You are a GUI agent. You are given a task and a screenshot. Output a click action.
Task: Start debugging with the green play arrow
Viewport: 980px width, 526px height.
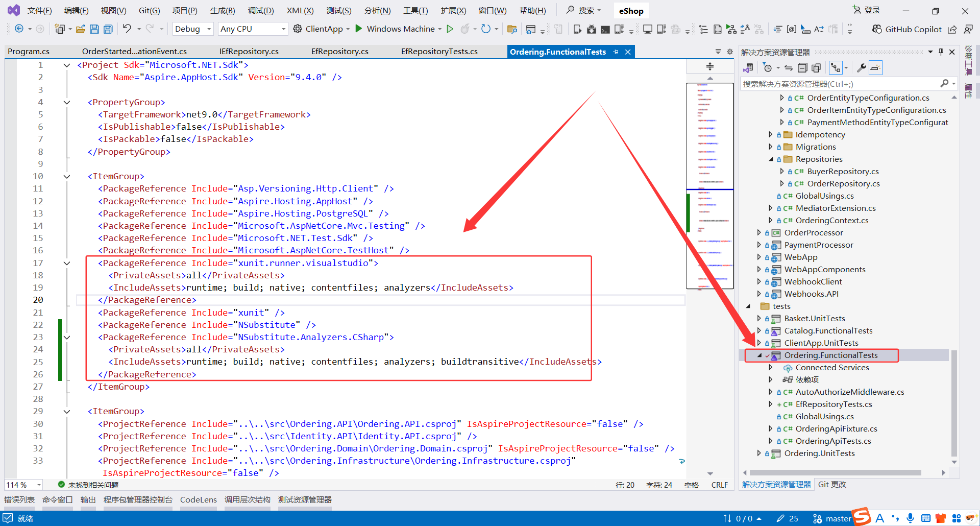359,29
